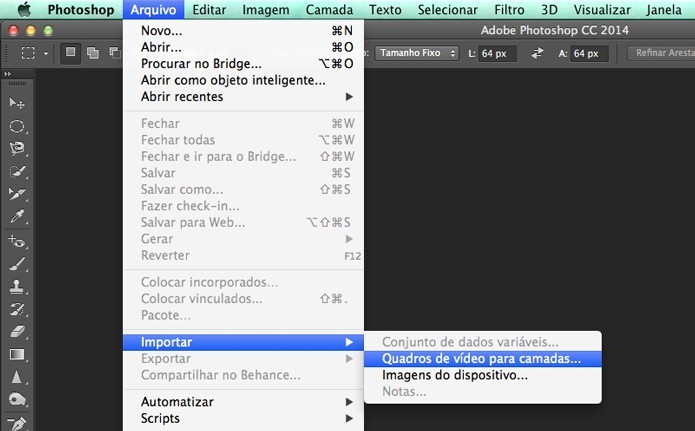695x431 pixels.
Task: Close the Arquivo menu
Action: coord(153,9)
